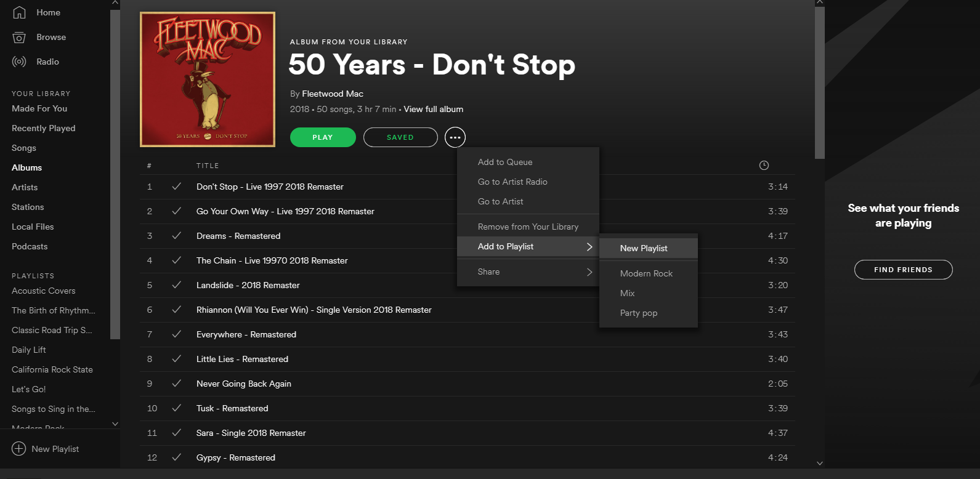Click New Playlist label at sidebar bottom
980x479 pixels.
55,449
